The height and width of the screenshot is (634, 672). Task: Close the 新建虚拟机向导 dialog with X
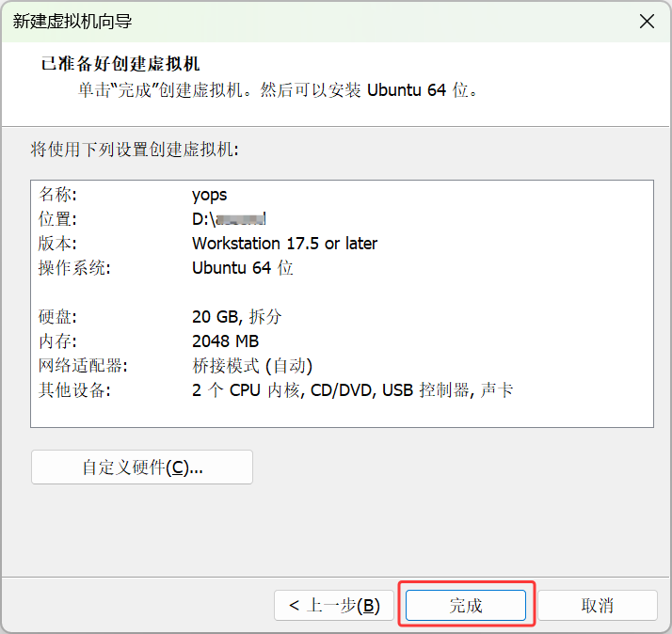647,22
